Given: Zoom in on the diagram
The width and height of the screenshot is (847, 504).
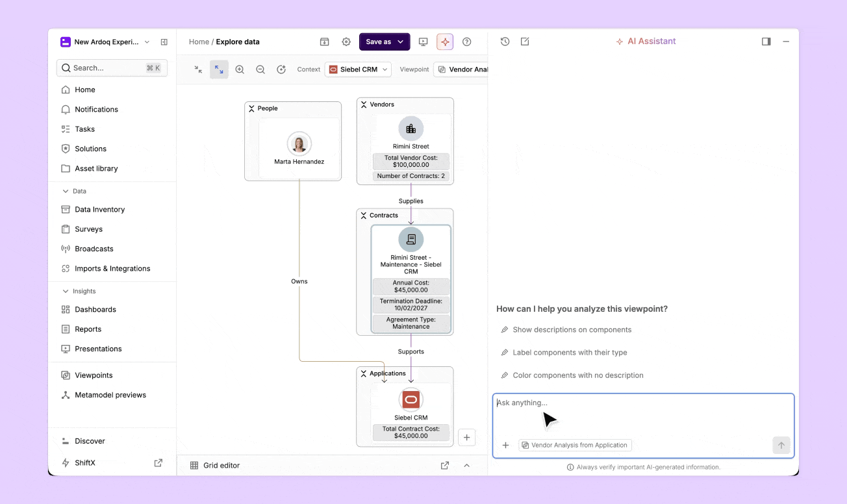Looking at the screenshot, I should (x=240, y=69).
